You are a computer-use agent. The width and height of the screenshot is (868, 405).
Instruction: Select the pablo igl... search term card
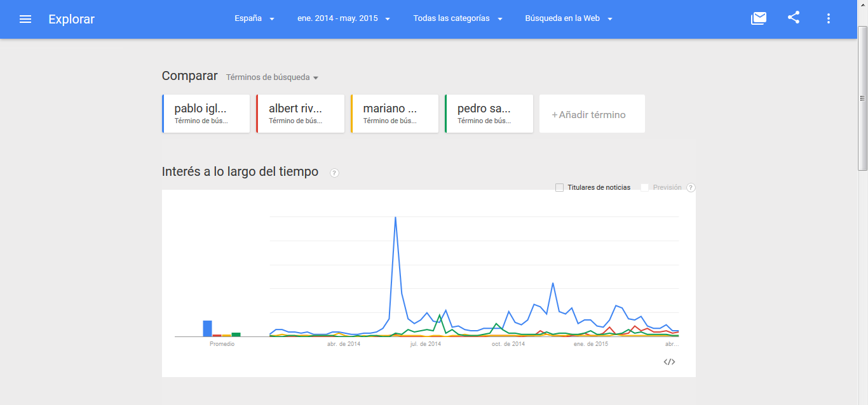tap(206, 114)
